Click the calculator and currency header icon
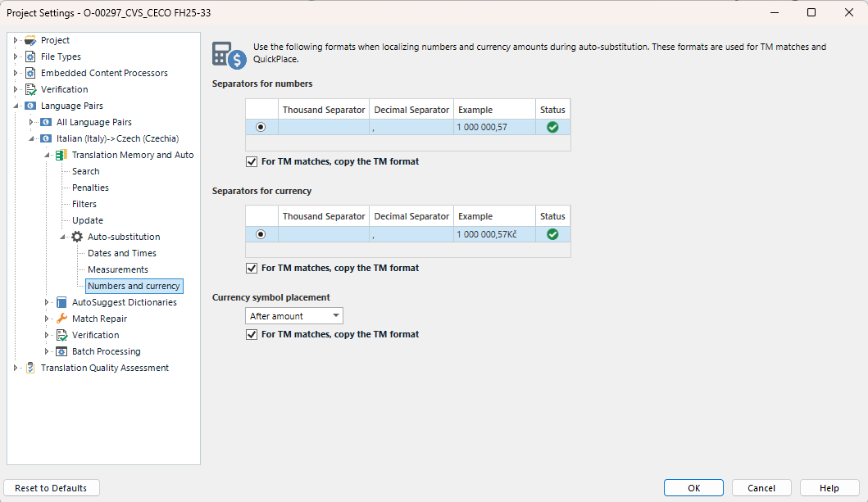 229,56
